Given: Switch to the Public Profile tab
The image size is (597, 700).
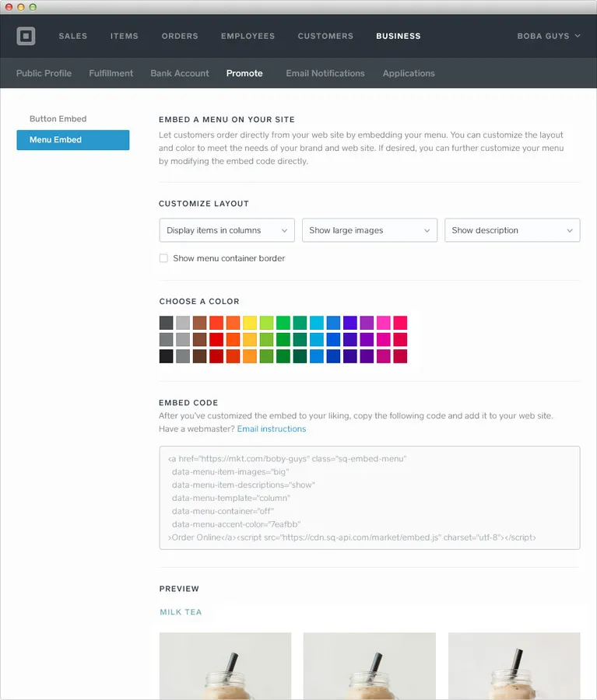Looking at the screenshot, I should 44,73.
